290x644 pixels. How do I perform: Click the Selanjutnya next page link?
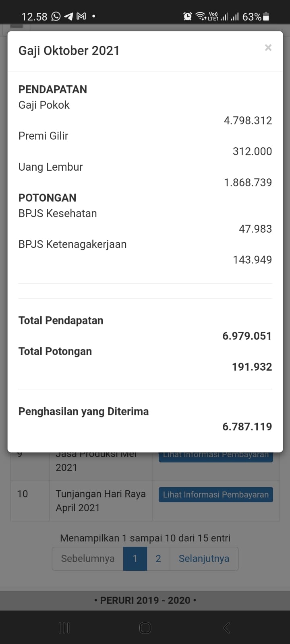[x=204, y=559]
